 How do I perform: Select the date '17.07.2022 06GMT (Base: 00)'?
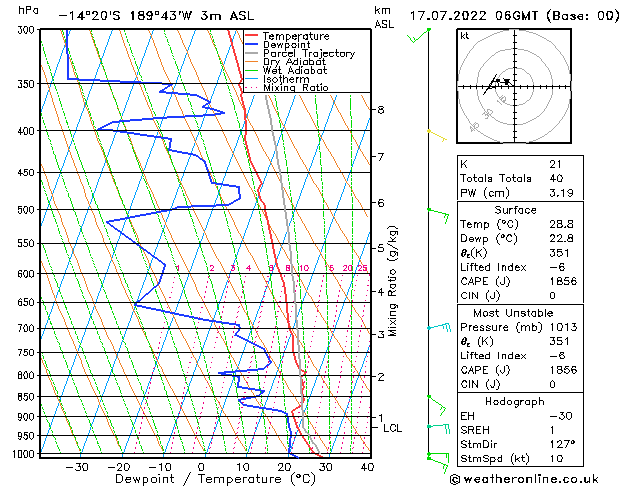pyautogui.click(x=515, y=16)
